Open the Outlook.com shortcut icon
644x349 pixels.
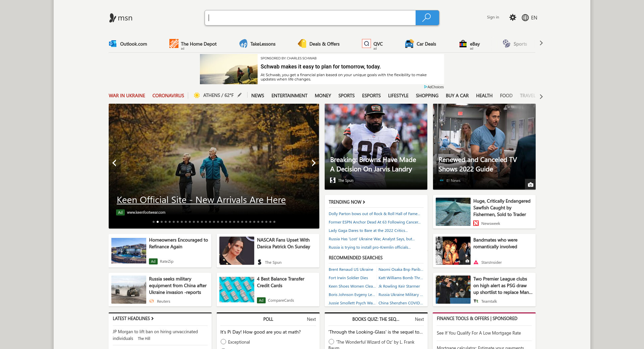pos(113,44)
